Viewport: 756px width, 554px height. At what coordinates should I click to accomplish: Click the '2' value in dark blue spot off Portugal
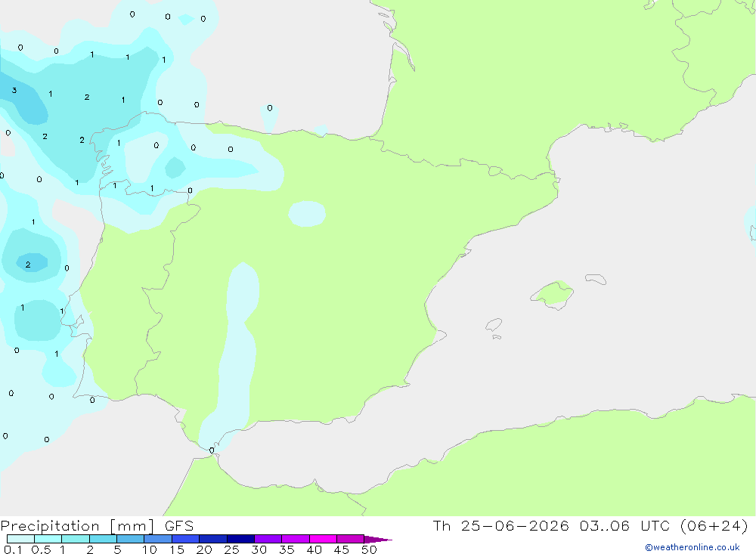[x=28, y=265]
